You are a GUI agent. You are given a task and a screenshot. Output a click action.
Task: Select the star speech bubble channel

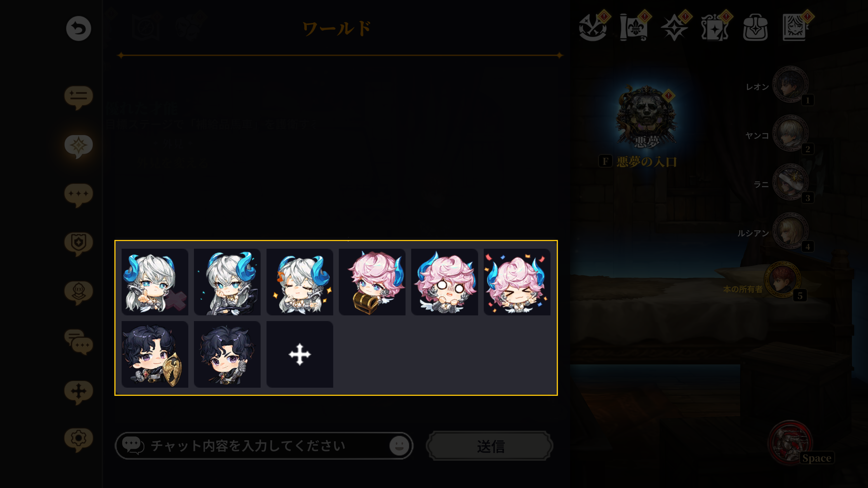[x=78, y=146]
